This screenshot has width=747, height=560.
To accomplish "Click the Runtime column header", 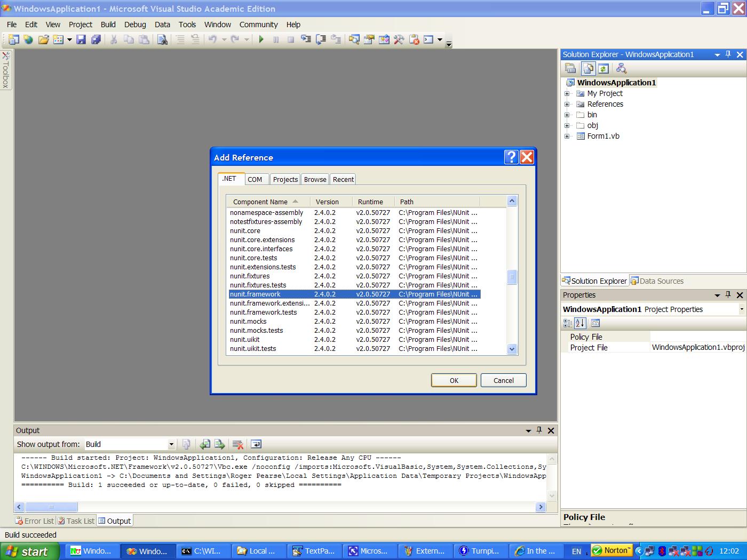I will coord(373,202).
